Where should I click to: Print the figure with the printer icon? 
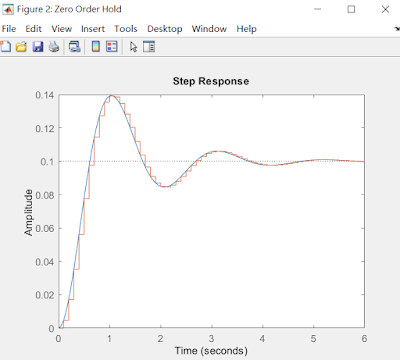click(x=54, y=47)
